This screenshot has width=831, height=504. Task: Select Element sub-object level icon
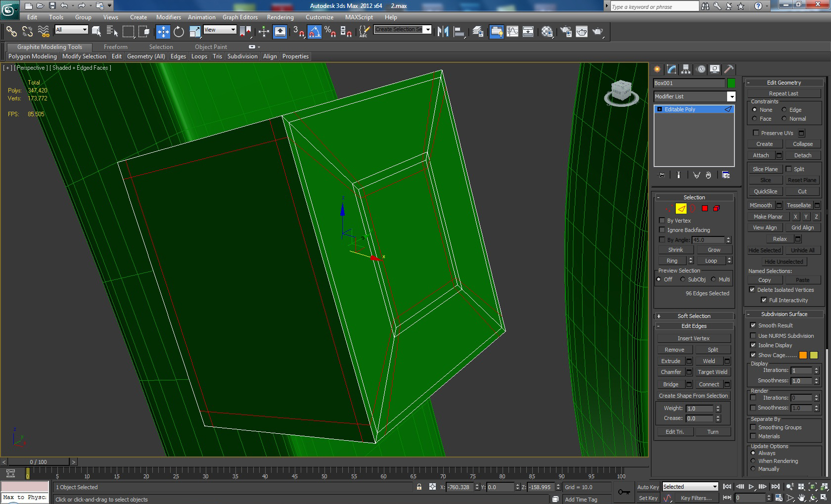(716, 208)
